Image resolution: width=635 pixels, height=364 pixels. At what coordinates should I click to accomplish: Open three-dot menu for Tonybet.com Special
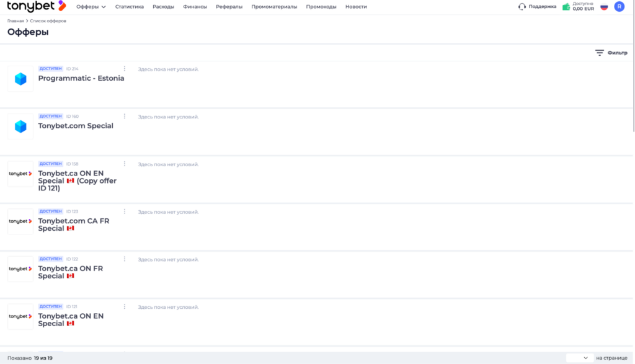pos(124,116)
